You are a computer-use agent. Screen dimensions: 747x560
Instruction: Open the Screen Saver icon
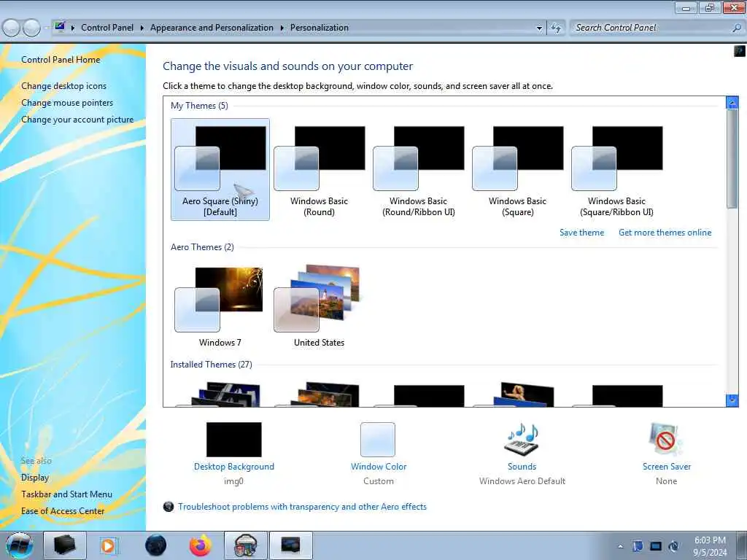(x=665, y=440)
